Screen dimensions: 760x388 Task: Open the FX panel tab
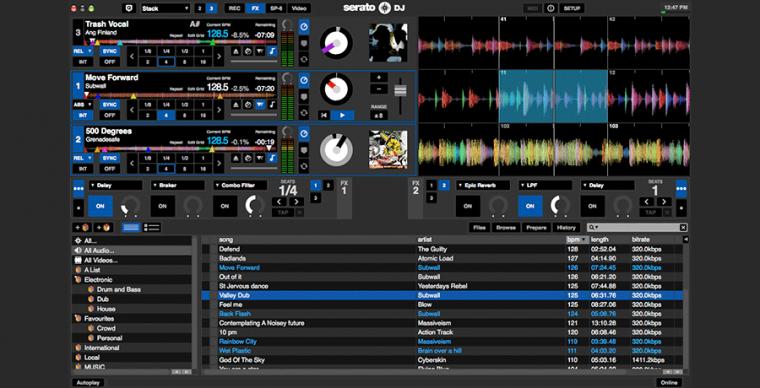(x=255, y=8)
